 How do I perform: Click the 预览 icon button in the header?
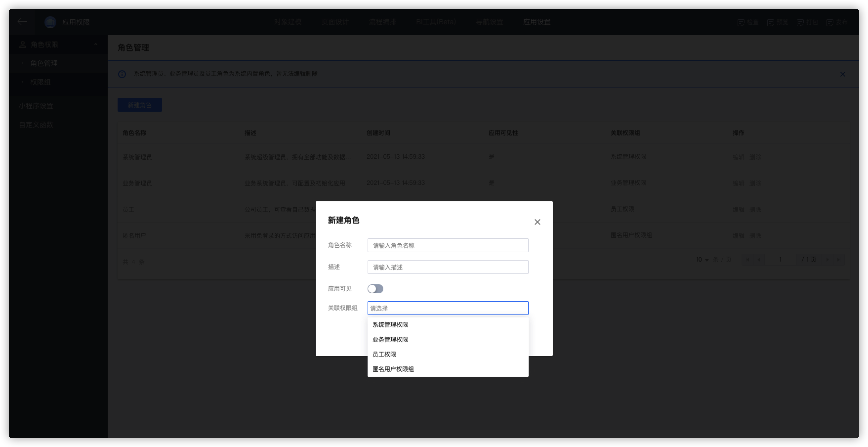(777, 22)
